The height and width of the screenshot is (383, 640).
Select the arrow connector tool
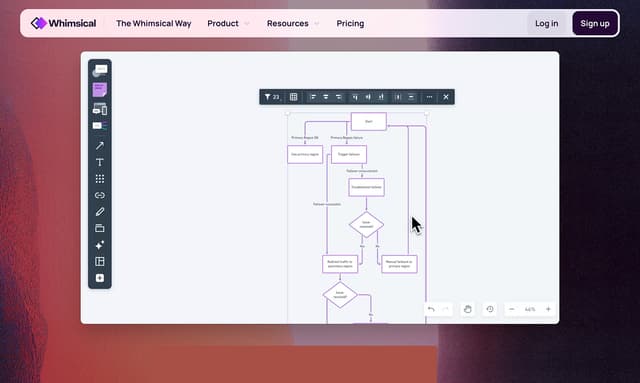click(100, 145)
